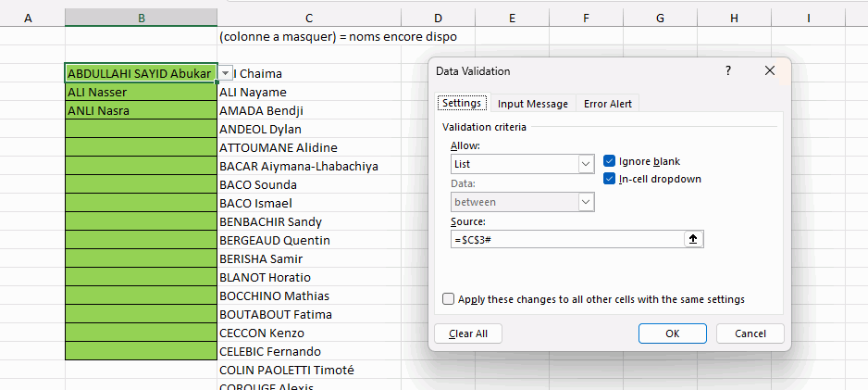Image resolution: width=868 pixels, height=390 pixels.
Task: Select column C header
Action: [309, 18]
